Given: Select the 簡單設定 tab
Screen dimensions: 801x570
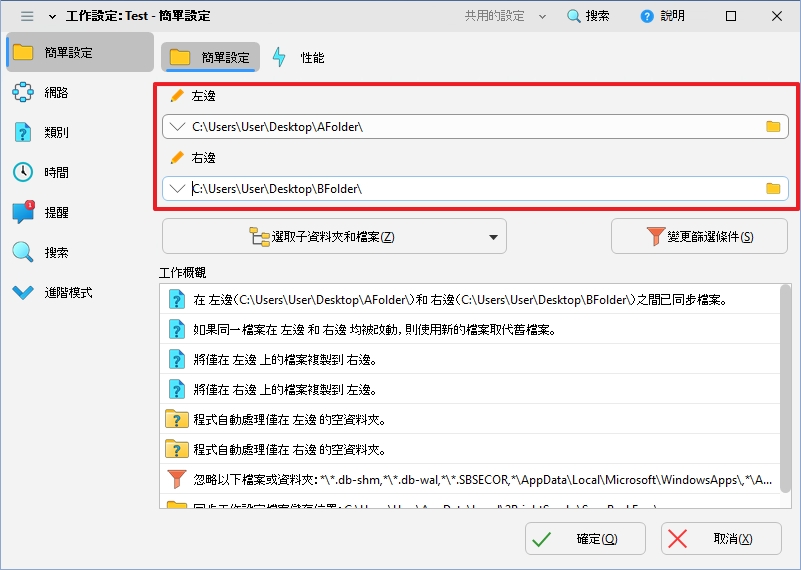Looking at the screenshot, I should [210, 58].
